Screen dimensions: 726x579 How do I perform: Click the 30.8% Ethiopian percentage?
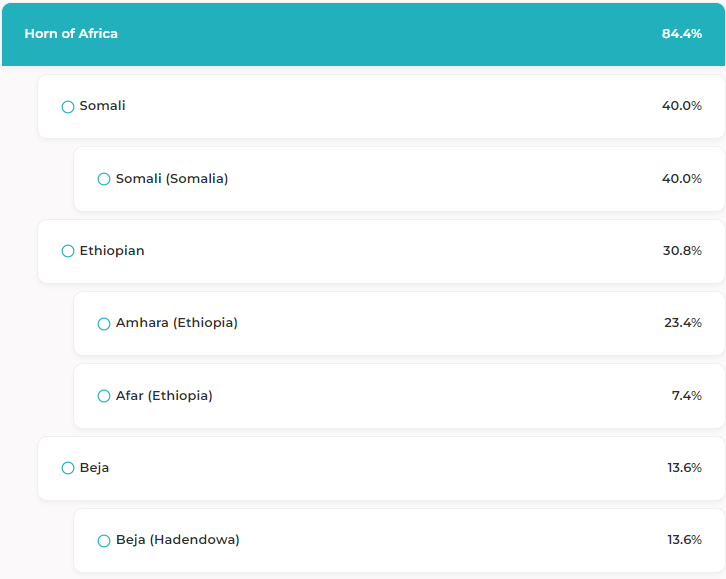pos(682,251)
